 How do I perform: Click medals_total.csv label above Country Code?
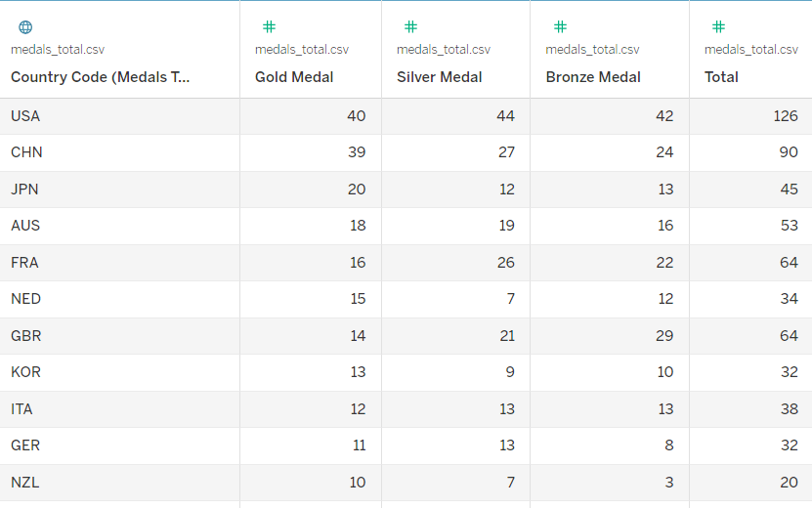tap(58, 50)
